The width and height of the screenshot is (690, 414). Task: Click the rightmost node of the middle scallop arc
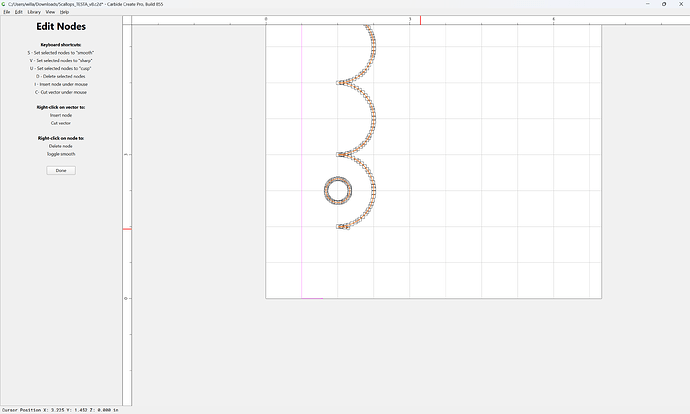point(374,118)
